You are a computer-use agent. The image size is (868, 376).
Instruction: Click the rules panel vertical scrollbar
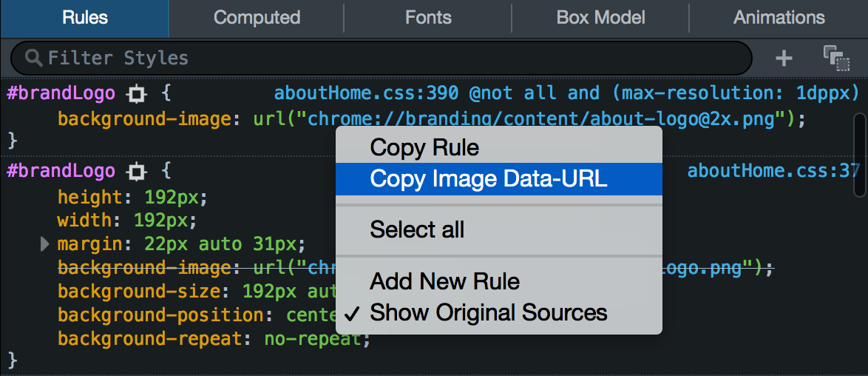[x=858, y=155]
